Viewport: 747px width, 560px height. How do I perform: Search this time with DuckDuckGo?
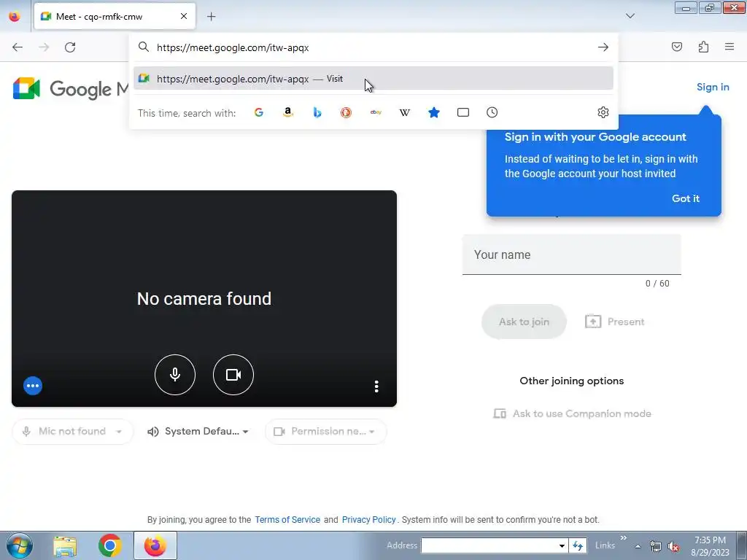click(x=346, y=112)
